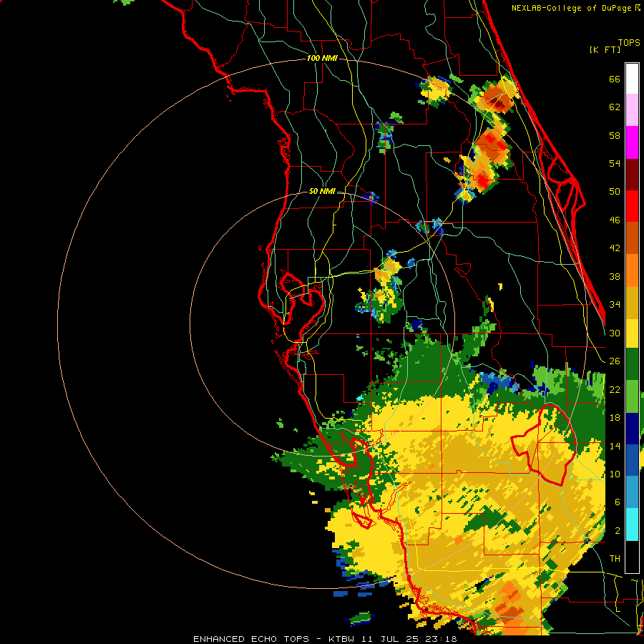Click the 42 legend value
Screen dimensions: 644x644
615,248
